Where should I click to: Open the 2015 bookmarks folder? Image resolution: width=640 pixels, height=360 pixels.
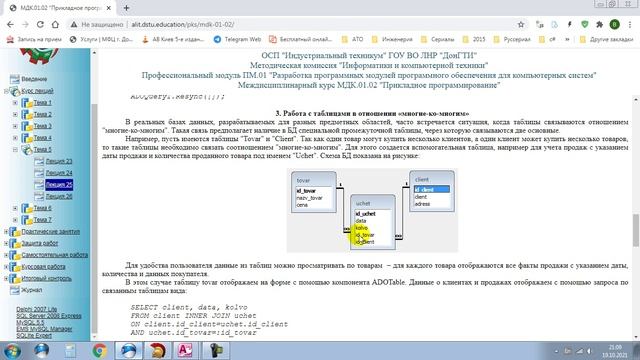(474, 39)
